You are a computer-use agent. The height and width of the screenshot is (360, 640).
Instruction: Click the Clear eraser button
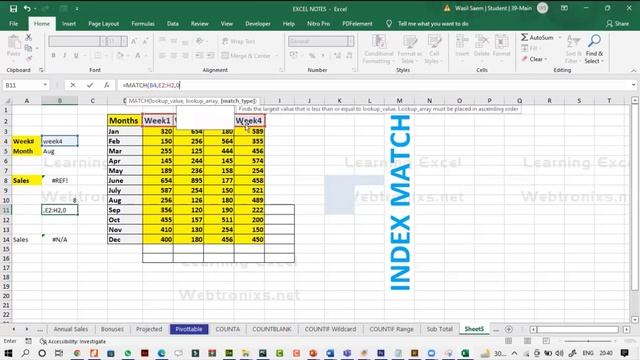pos(533,59)
